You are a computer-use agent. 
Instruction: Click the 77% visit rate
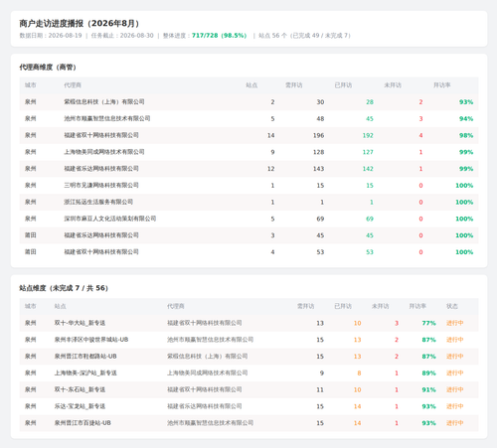[x=428, y=323]
